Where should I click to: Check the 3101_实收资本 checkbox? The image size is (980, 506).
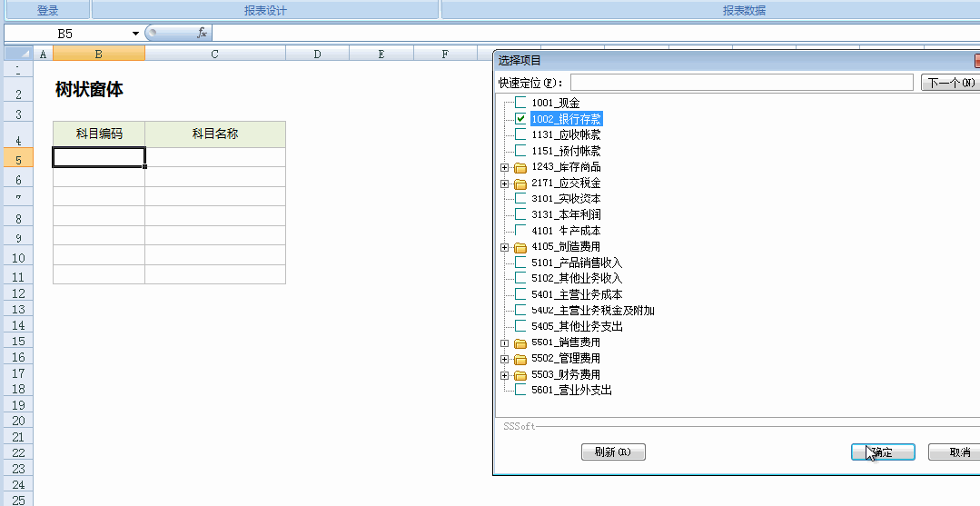point(520,198)
